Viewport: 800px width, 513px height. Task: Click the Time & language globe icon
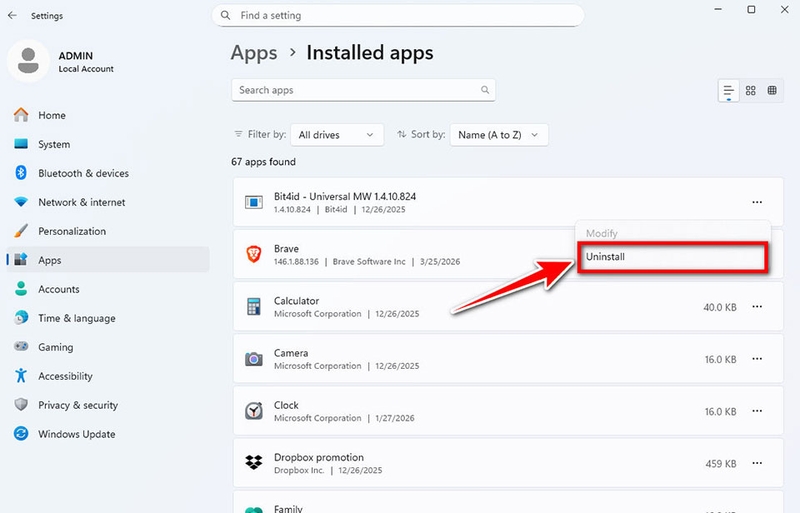coord(21,317)
